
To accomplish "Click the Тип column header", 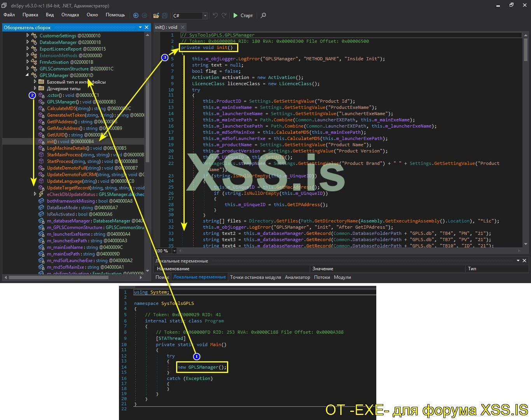I will [497, 269].
